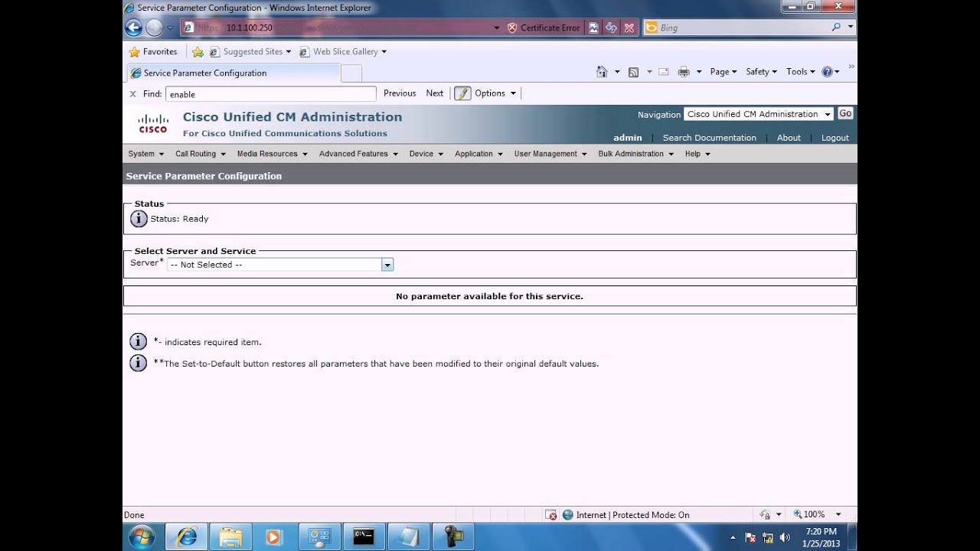The image size is (980, 551).
Task: Open the Call Routing menu
Action: [x=200, y=154]
